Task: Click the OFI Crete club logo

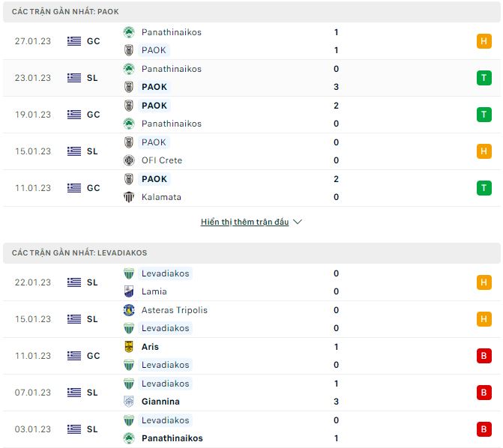Action: [128, 160]
